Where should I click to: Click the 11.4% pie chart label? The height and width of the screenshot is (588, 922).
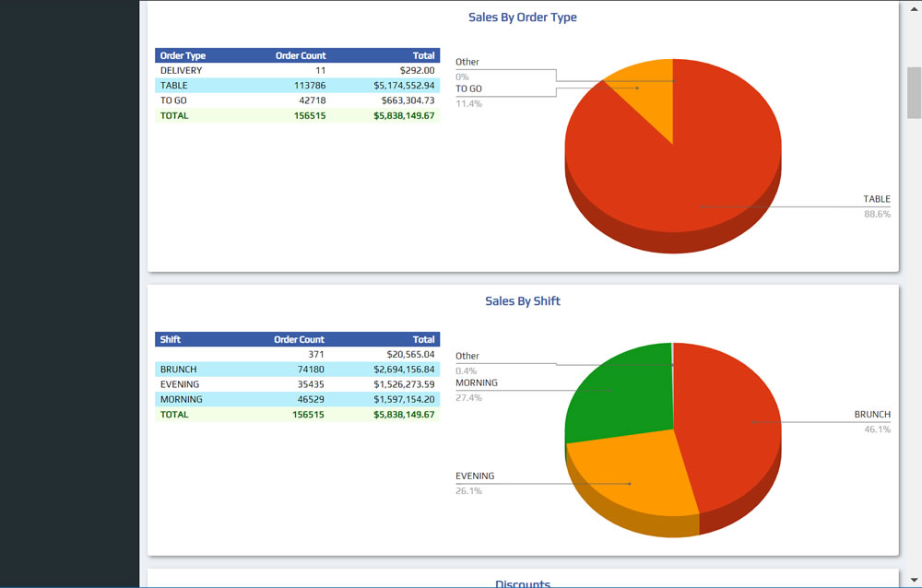click(x=468, y=104)
